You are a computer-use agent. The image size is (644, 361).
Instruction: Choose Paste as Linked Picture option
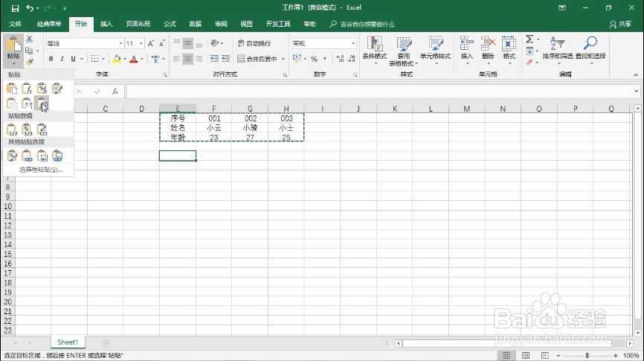pos(57,156)
